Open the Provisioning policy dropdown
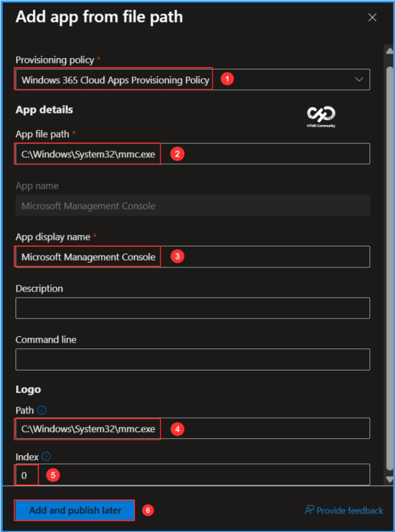The image size is (395, 532). 193,79
